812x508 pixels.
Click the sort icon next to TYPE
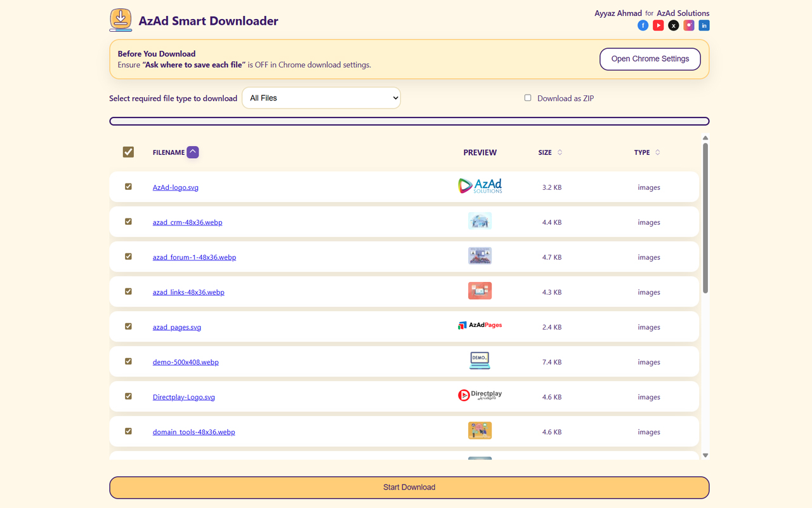(x=657, y=152)
